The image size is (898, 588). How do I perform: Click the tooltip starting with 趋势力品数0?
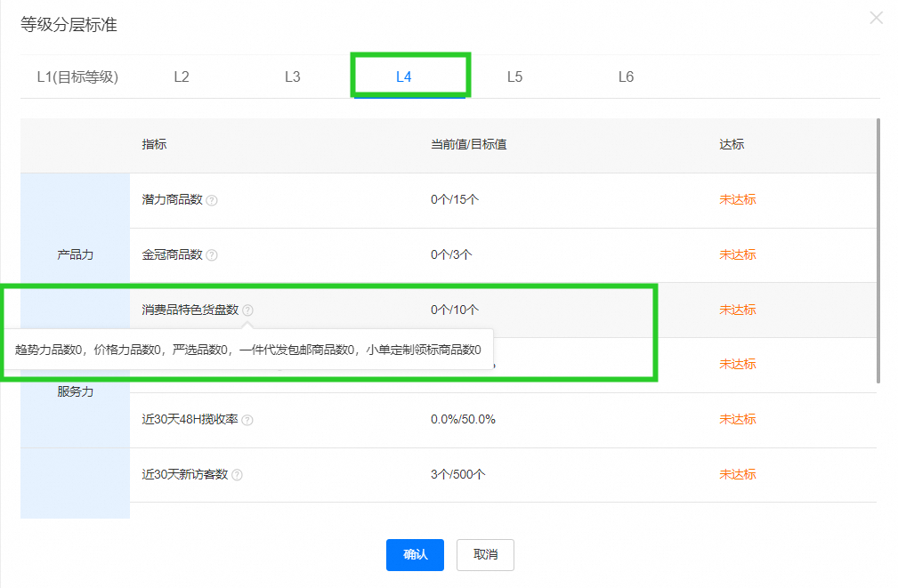tap(248, 350)
